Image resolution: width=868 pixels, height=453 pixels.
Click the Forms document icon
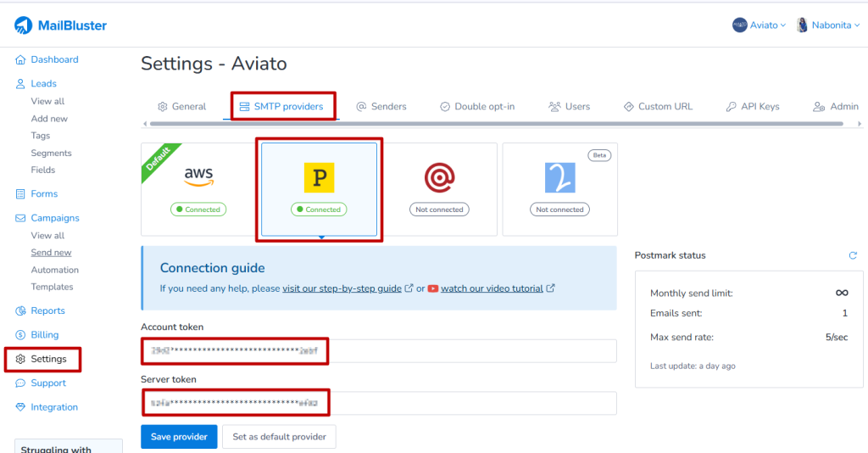[x=20, y=193]
